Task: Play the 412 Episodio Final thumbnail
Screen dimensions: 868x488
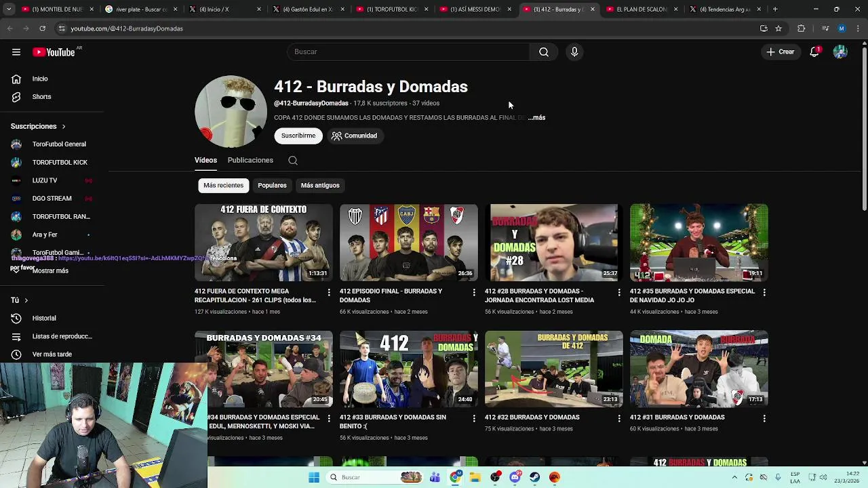Action: pyautogui.click(x=409, y=243)
